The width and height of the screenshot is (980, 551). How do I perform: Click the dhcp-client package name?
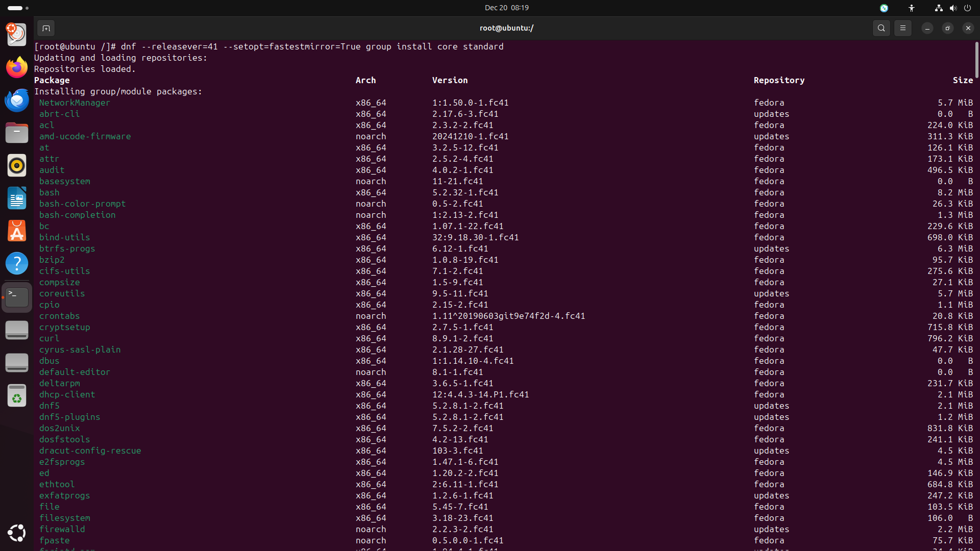(x=67, y=394)
